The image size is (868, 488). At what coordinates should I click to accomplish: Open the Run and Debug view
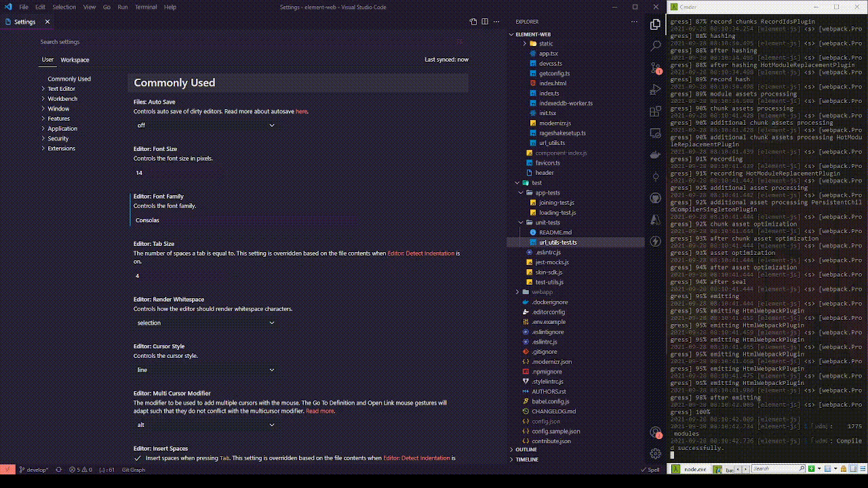(x=655, y=89)
